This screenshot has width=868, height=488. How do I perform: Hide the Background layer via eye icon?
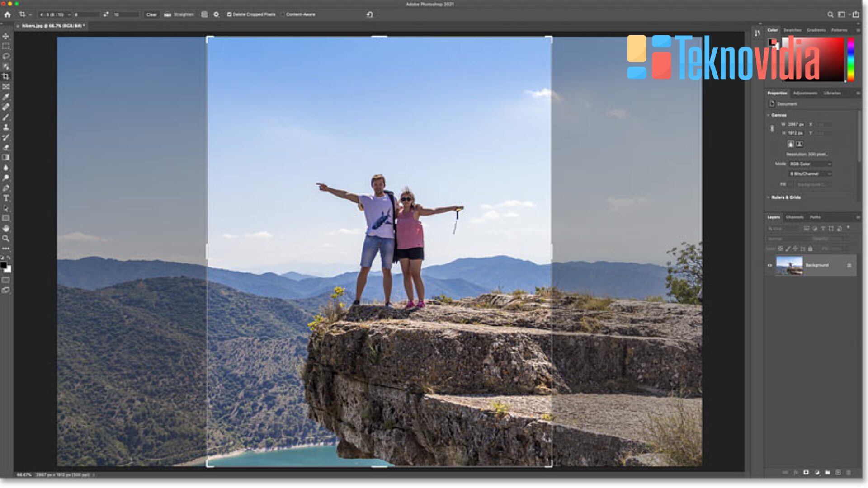[770, 265]
